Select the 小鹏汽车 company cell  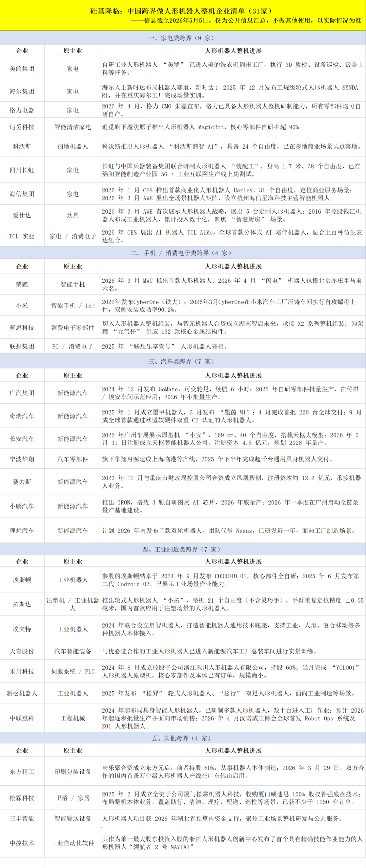pyautogui.click(x=22, y=506)
